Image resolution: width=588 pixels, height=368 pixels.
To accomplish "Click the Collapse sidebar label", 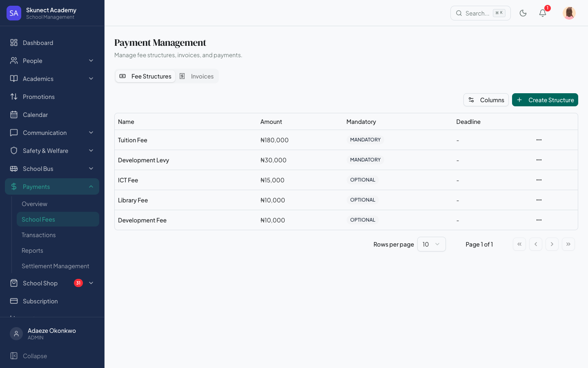I will pos(35,356).
